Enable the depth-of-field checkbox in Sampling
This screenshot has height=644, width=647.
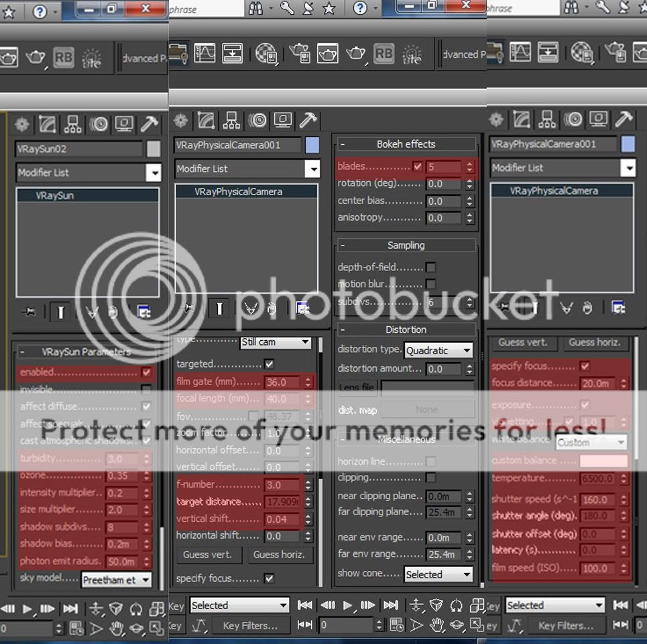(x=430, y=268)
